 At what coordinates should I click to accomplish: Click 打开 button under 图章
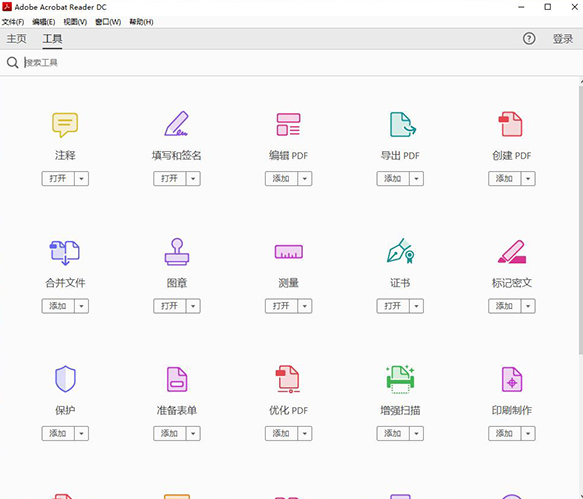click(170, 306)
